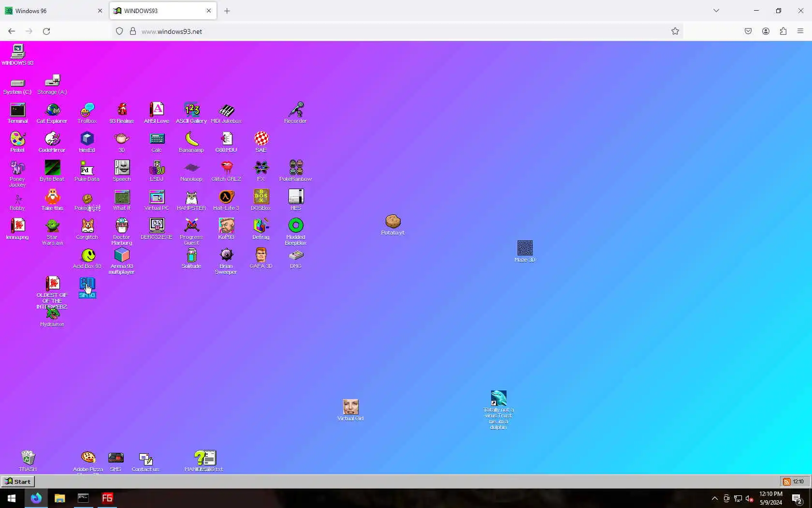
Task: Open the Storage (A:) drive
Action: pos(52,85)
